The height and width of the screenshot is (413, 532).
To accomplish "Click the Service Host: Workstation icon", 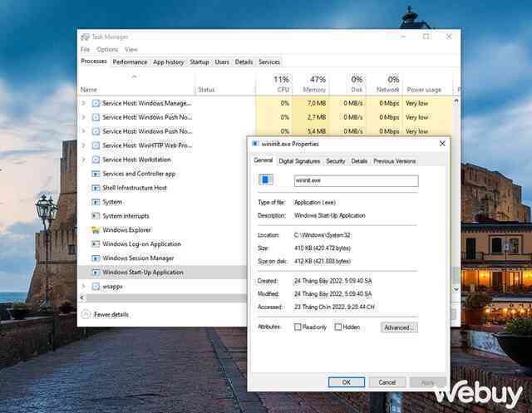I will pyautogui.click(x=96, y=160).
